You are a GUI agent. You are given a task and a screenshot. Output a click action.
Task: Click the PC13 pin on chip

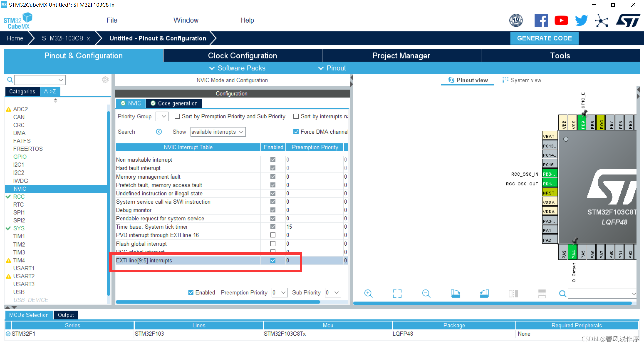point(550,146)
